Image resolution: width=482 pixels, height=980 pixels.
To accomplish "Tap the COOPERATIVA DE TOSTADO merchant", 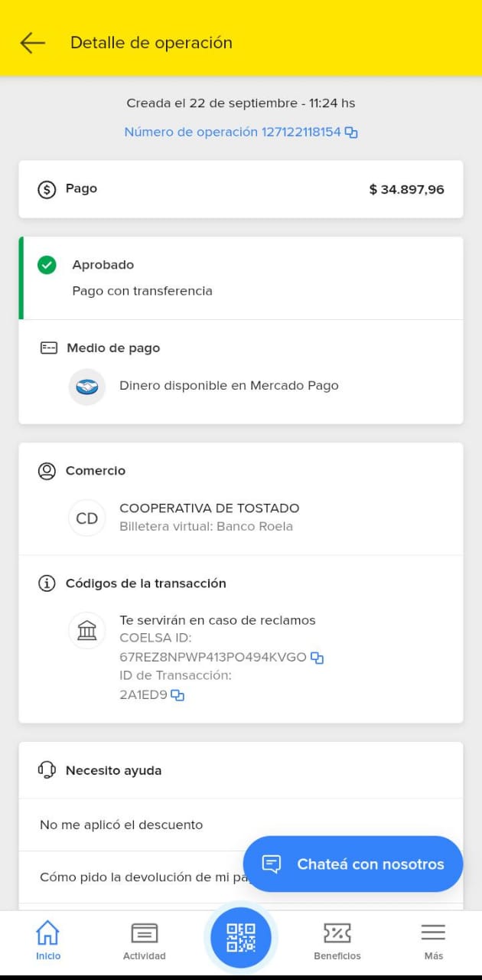I will click(209, 508).
